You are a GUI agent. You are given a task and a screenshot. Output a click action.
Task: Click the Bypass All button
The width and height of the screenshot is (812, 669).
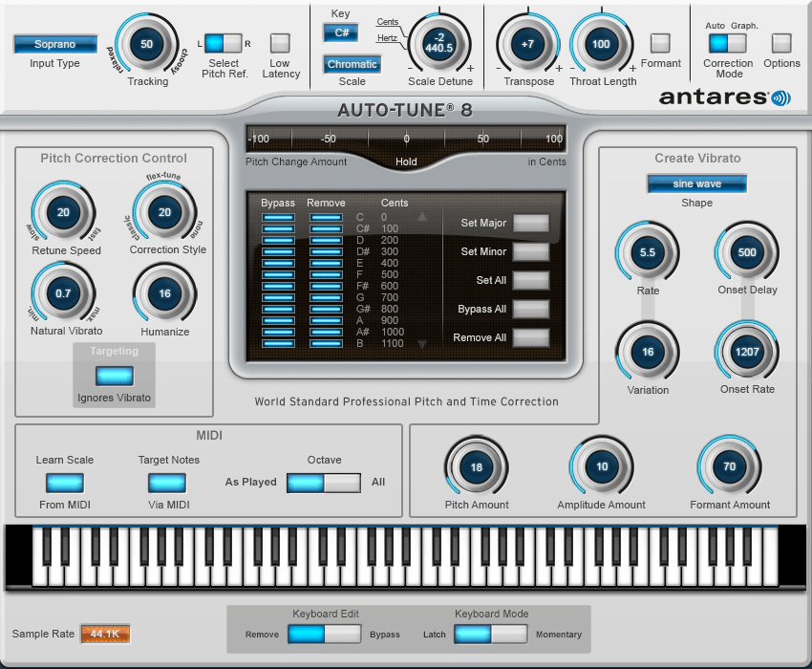pyautogui.click(x=531, y=309)
